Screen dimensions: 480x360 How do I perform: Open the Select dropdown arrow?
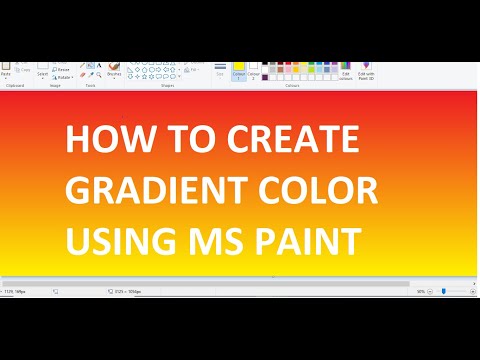pyautogui.click(x=43, y=78)
